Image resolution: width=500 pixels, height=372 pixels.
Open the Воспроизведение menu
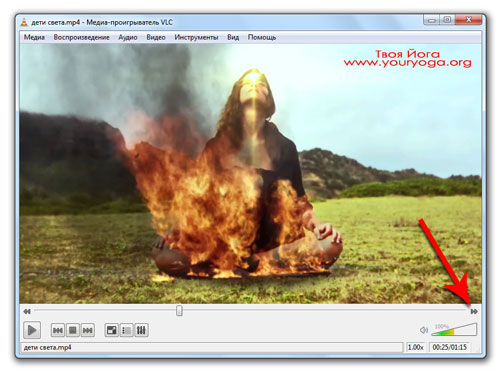pyautogui.click(x=81, y=37)
